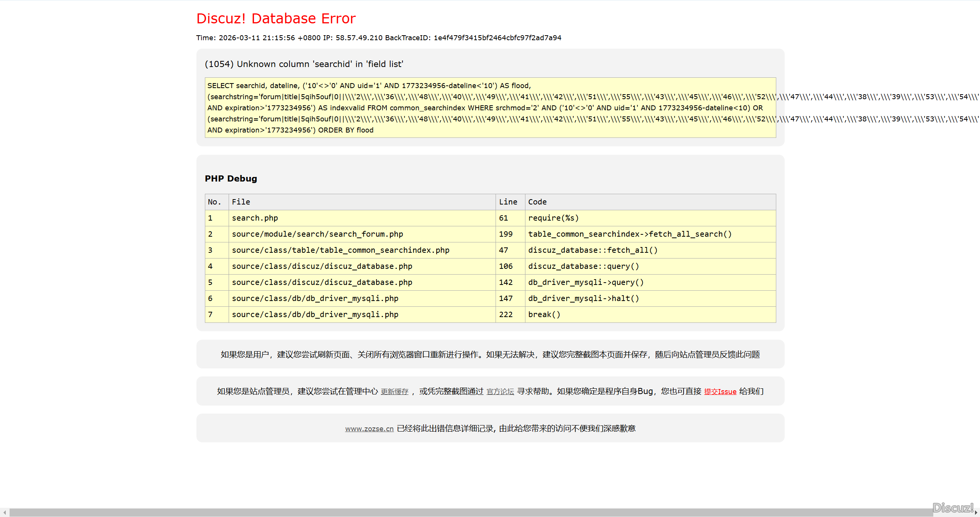Click the Line column header
The width and height of the screenshot is (980, 517).
click(508, 202)
